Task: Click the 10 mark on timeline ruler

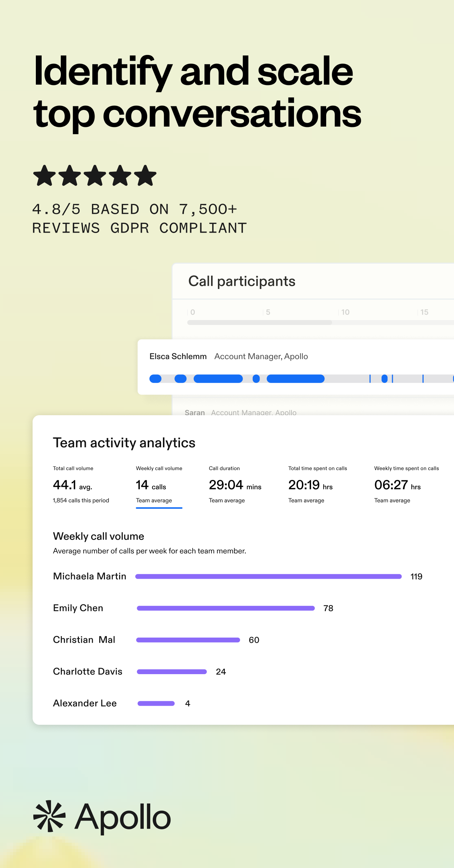Action: coord(345,312)
